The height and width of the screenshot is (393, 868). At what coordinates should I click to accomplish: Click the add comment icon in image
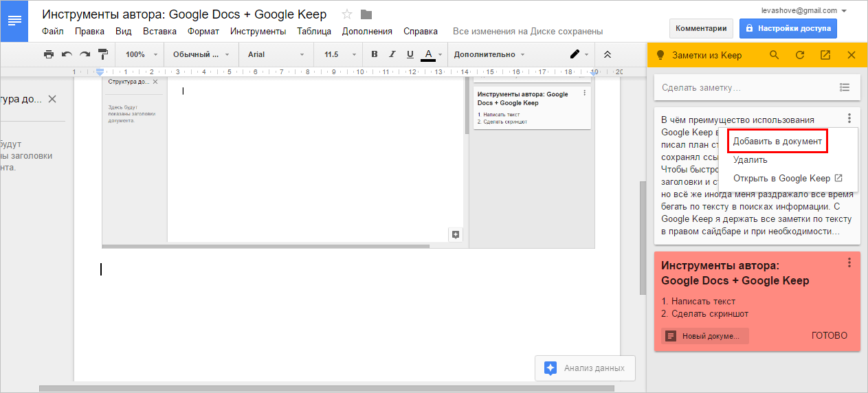point(455,234)
